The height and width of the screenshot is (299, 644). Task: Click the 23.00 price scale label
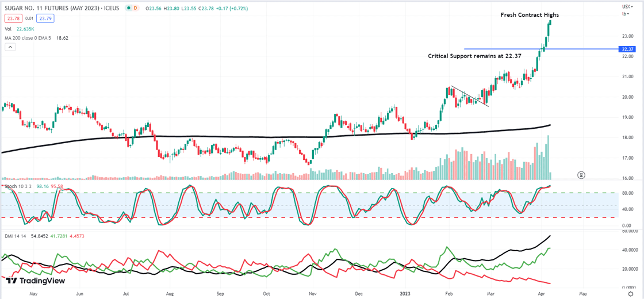pos(627,37)
